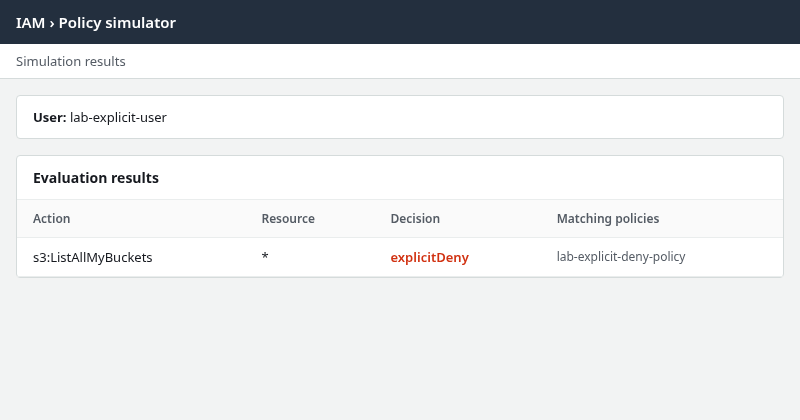Select the s3:ListAllMyBuckets action cell
Viewport: 800px width, 420px height.
coord(93,257)
